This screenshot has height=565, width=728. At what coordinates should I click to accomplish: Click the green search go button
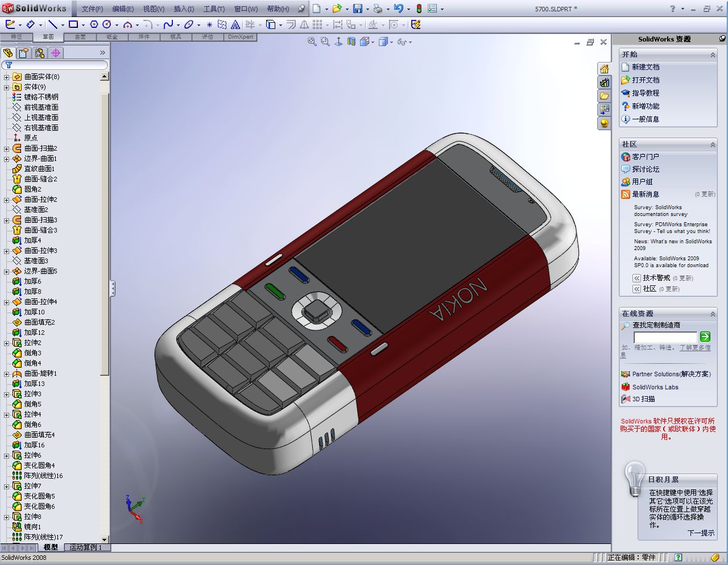(705, 336)
